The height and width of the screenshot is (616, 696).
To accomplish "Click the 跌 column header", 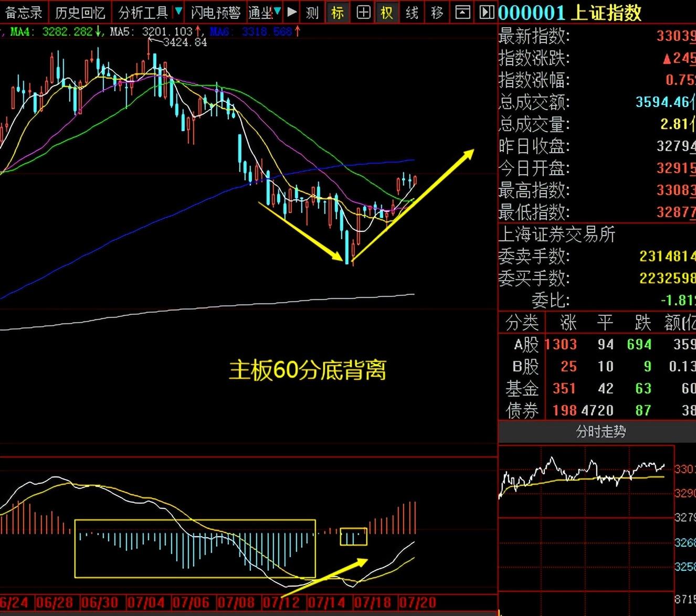I will pyautogui.click(x=643, y=323).
